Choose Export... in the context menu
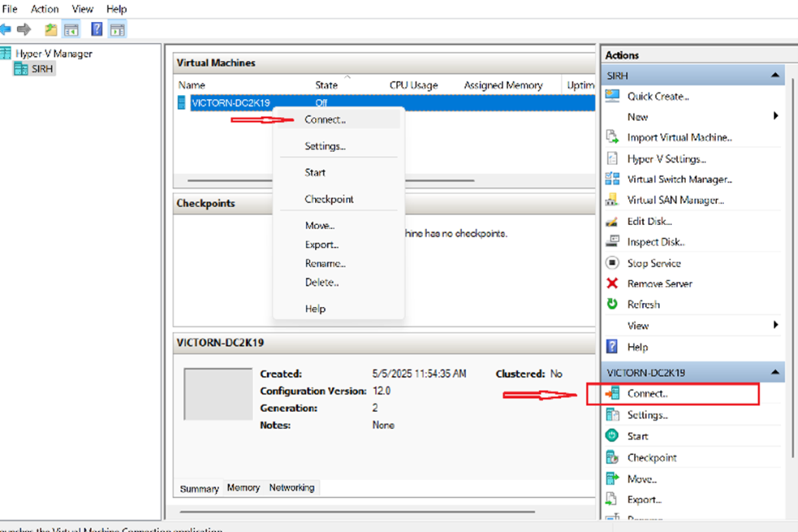Screen dimensions: 798x532 point(339,245)
